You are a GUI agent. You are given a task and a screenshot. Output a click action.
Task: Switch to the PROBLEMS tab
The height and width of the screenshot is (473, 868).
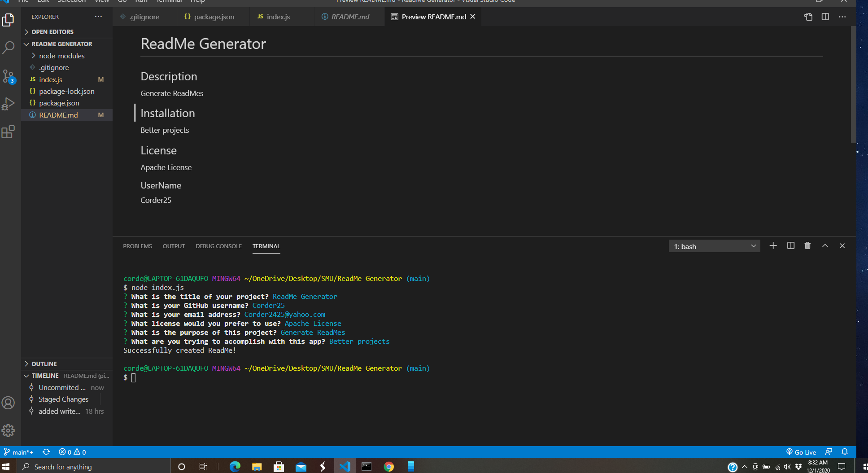pyautogui.click(x=137, y=246)
